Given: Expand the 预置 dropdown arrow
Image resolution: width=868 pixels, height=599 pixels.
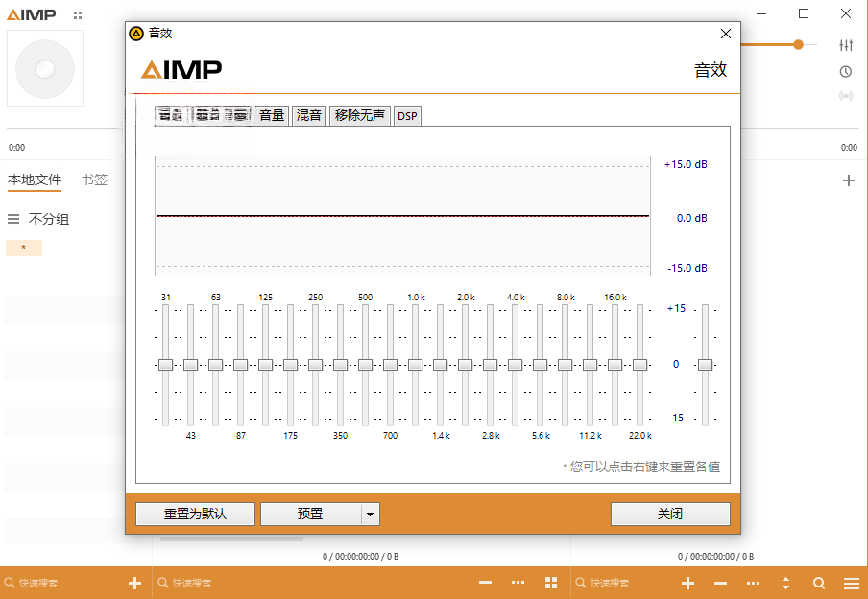Looking at the screenshot, I should (371, 515).
